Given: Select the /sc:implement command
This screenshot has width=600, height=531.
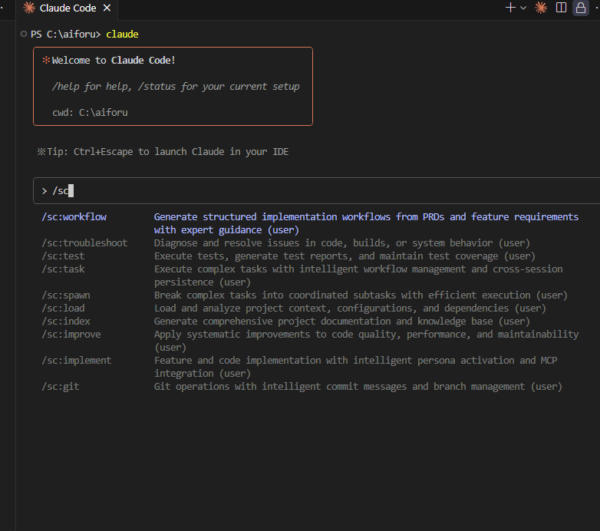Looking at the screenshot, I should point(77,360).
